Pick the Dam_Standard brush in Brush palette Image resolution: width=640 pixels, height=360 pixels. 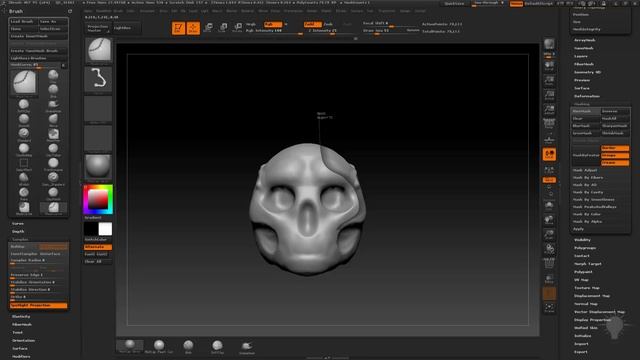point(53,179)
